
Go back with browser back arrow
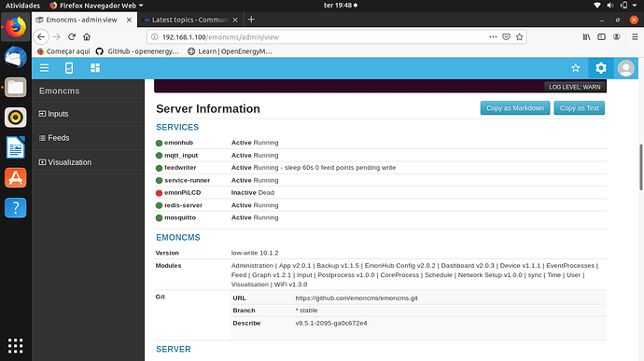[x=41, y=37]
